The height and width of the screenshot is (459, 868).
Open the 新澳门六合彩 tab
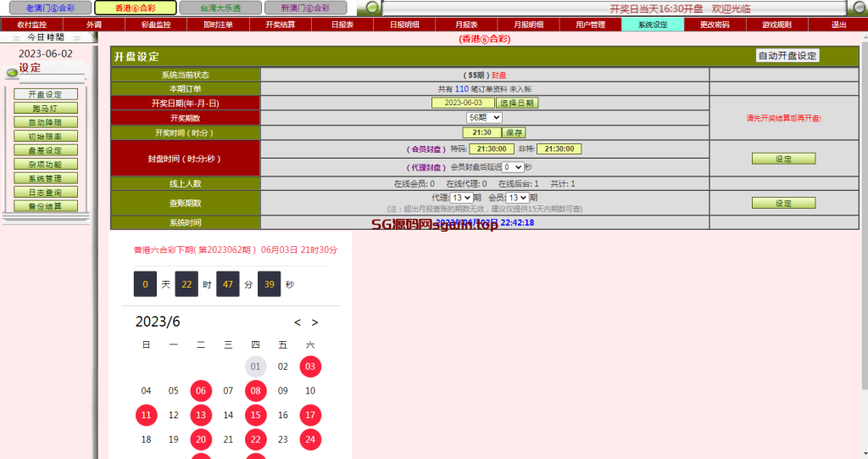point(304,8)
